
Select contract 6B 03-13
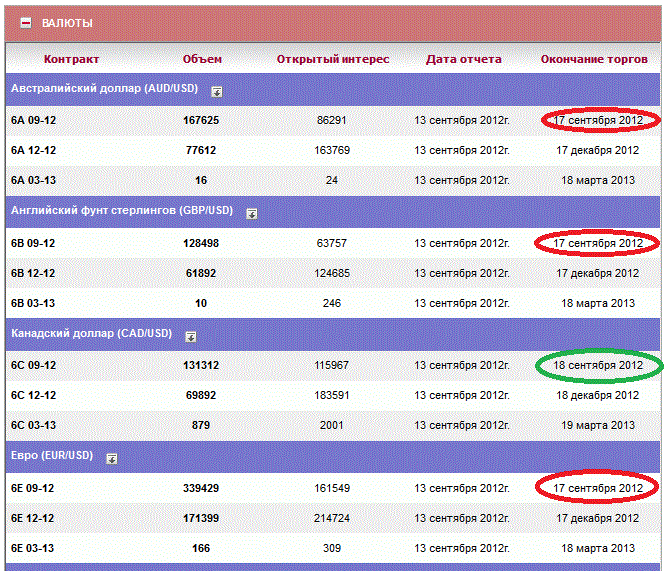tap(33, 303)
